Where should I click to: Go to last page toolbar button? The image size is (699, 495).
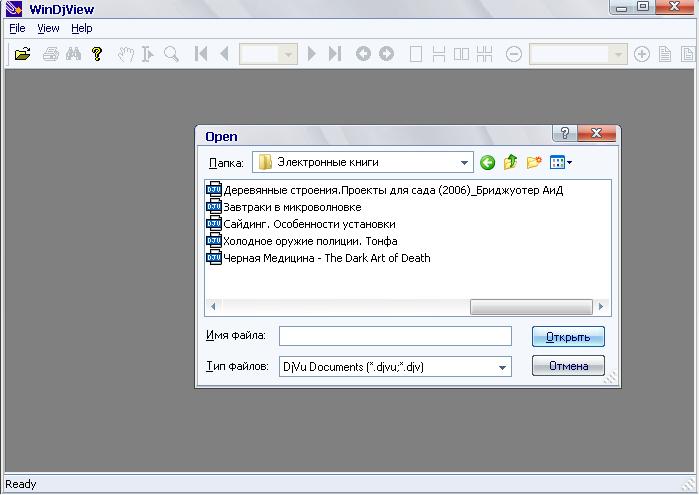point(335,54)
